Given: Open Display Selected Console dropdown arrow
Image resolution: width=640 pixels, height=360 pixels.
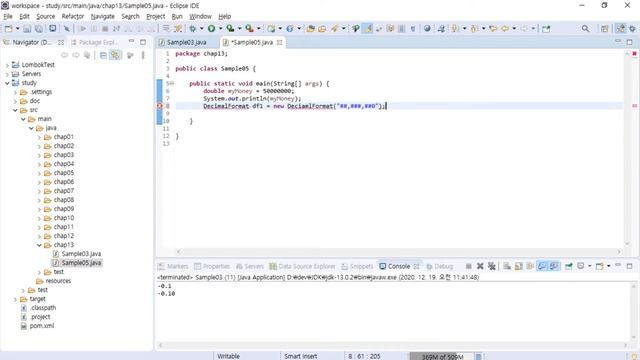Looking at the screenshot, I should pyautogui.click(x=589, y=266).
